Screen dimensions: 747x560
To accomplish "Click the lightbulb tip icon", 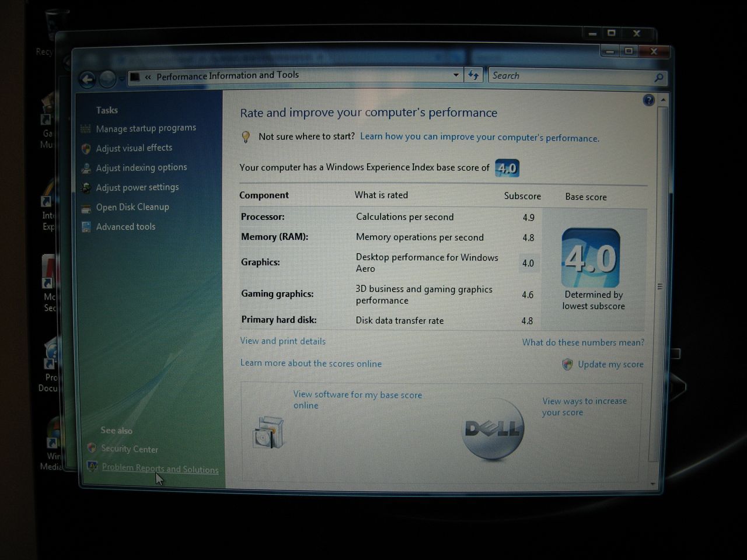I will coord(246,137).
